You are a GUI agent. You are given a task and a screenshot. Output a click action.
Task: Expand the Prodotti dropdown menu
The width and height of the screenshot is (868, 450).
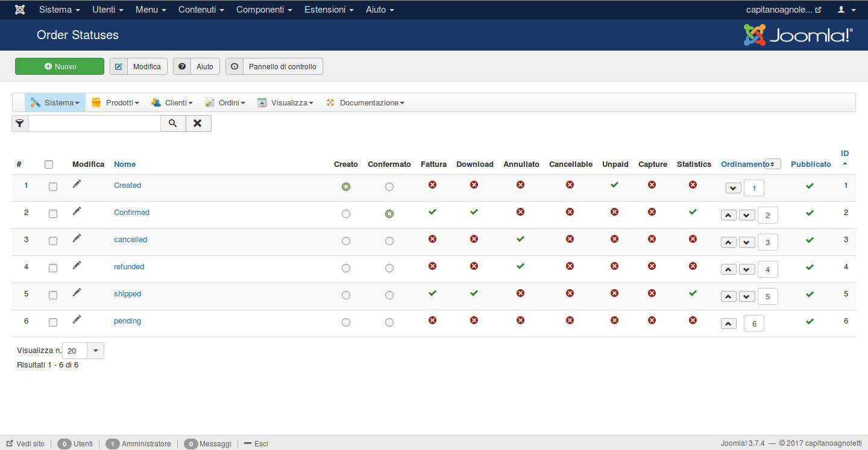116,103
